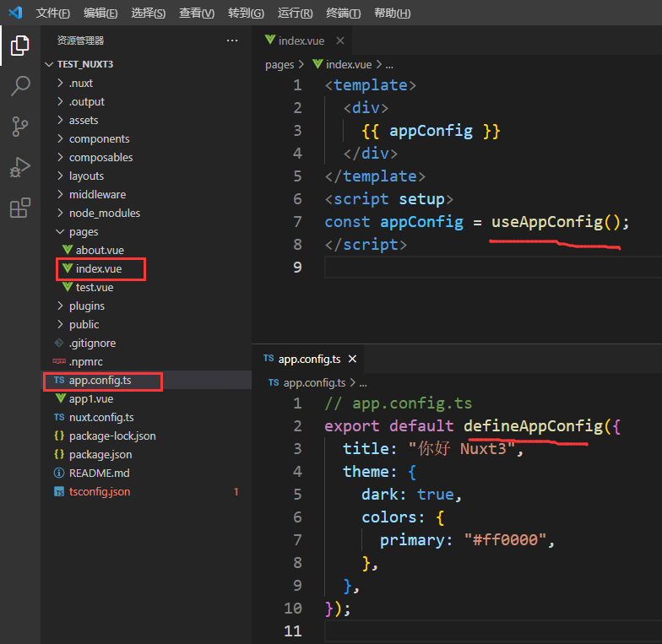Click Vue icon next to app1.vue
Viewport: 662px width, 644px height.
pos(61,398)
